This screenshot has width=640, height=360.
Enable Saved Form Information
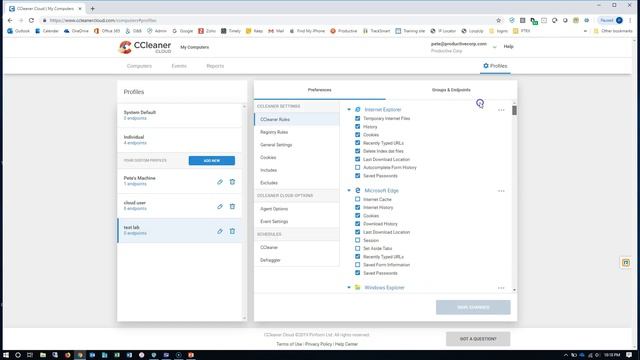[x=358, y=264]
